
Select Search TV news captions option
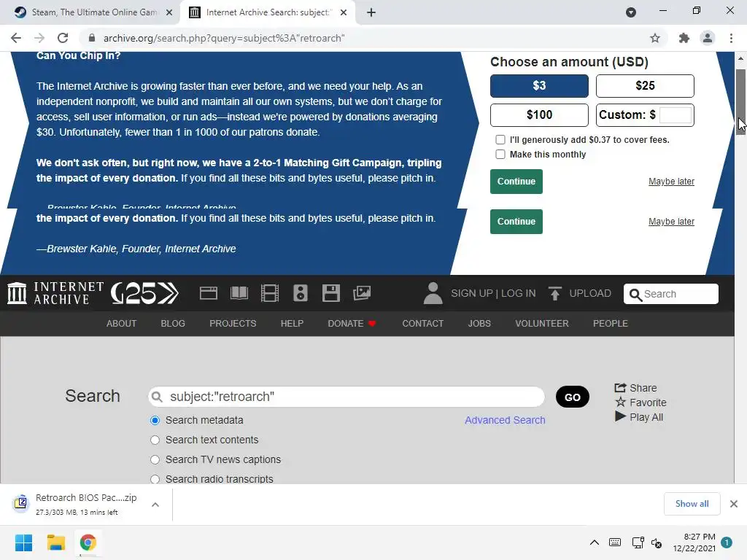pos(155,459)
